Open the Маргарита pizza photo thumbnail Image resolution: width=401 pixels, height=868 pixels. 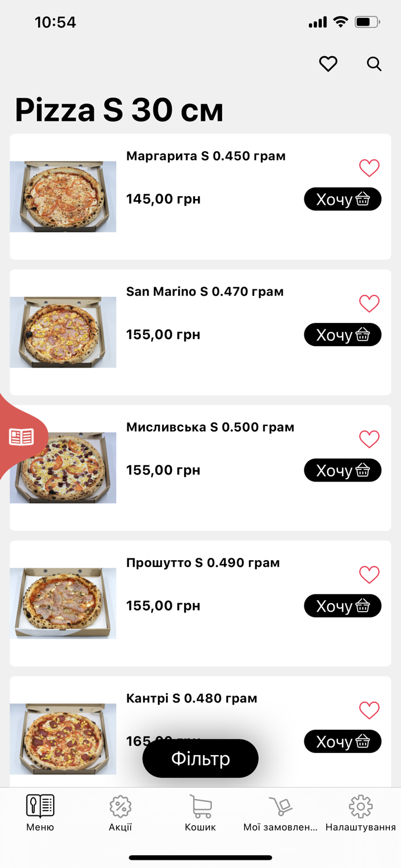click(62, 196)
